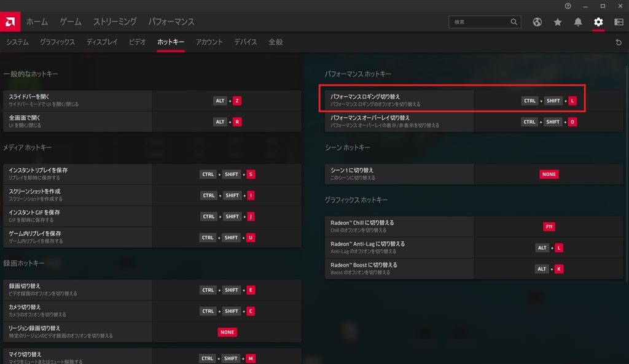Viewport: 629px width, 364px height.
Task: Click the Radeon Boost に切り替える label
Action: [364, 265]
